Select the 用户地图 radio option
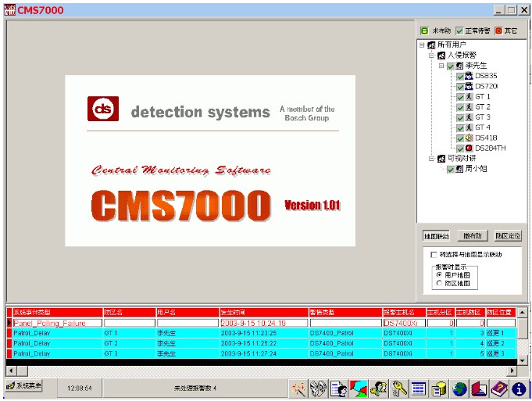The width and height of the screenshot is (532, 401). (x=439, y=274)
